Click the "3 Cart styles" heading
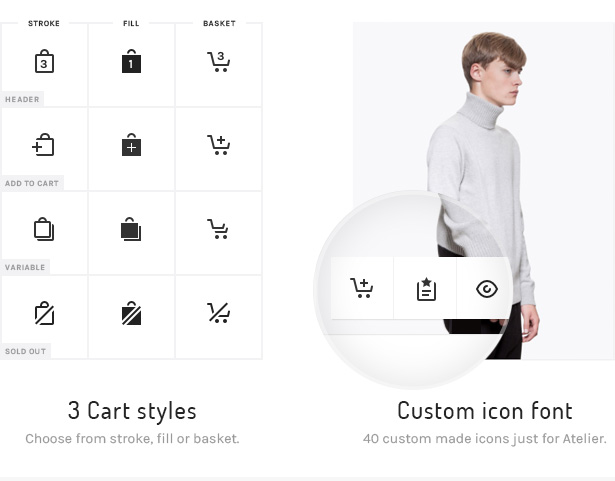615x481 pixels. click(132, 410)
